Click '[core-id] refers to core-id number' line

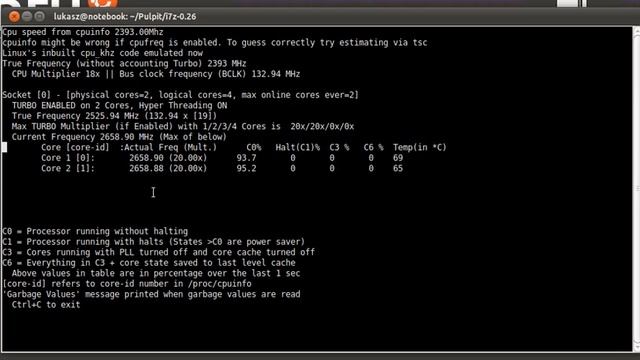127,284
